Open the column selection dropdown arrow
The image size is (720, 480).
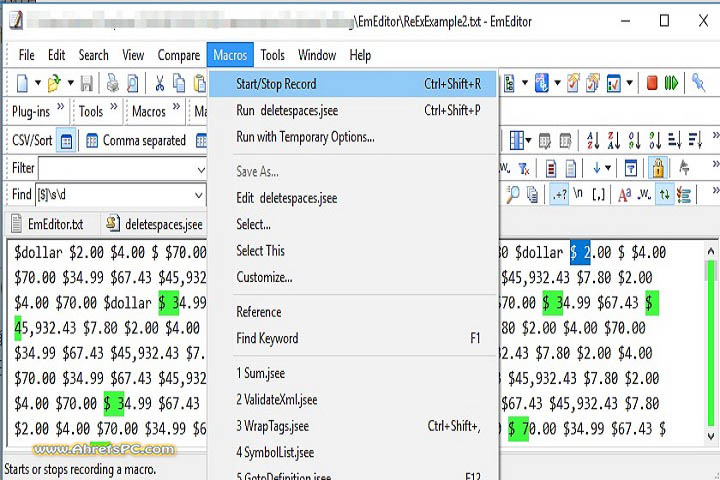click(528, 140)
